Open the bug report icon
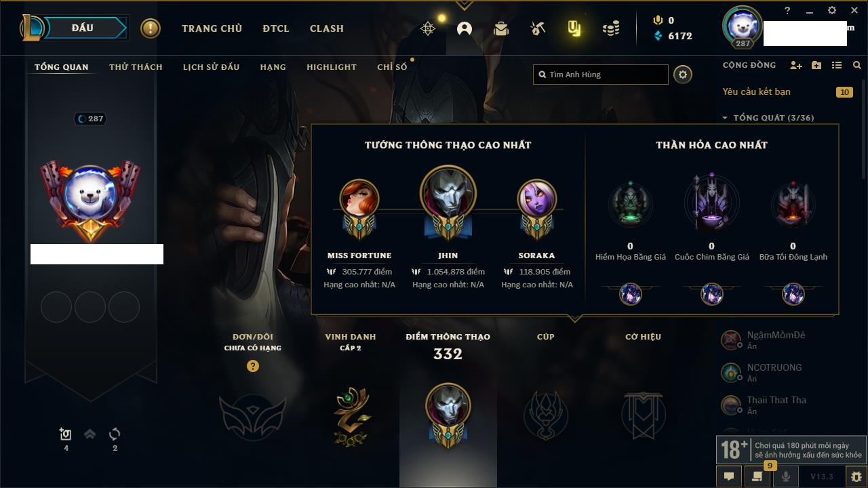Image resolution: width=868 pixels, height=488 pixels. point(856,476)
